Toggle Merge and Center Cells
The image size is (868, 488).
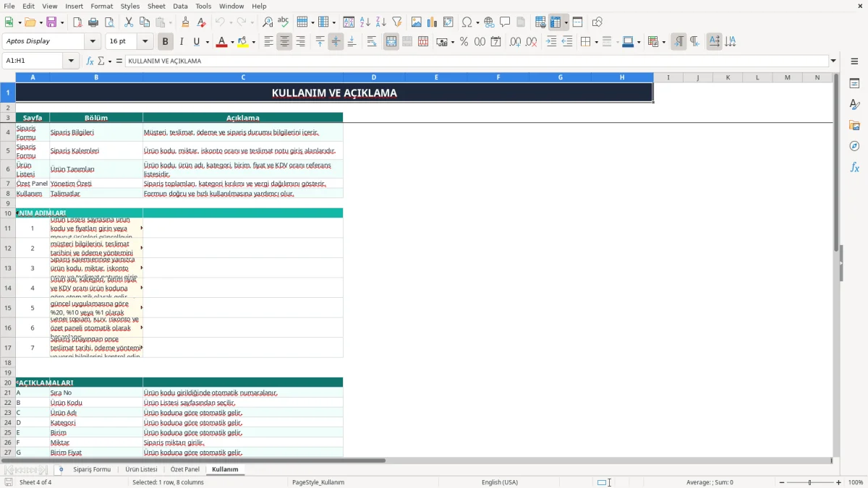point(391,42)
